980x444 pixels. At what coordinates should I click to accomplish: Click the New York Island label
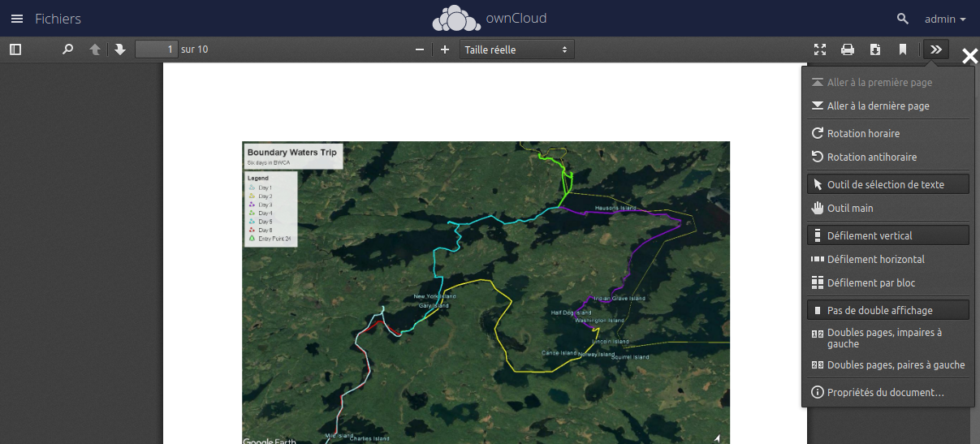point(435,296)
